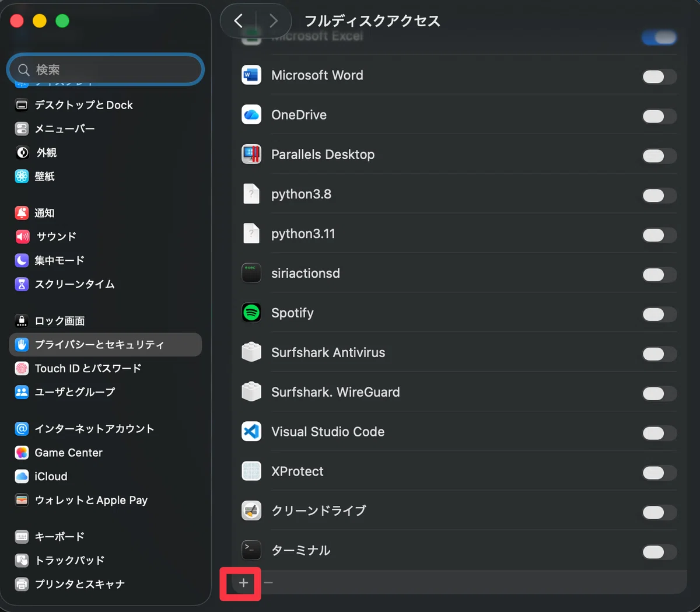Click the ターミナル app icon
This screenshot has height=612, width=700.
coord(251,550)
